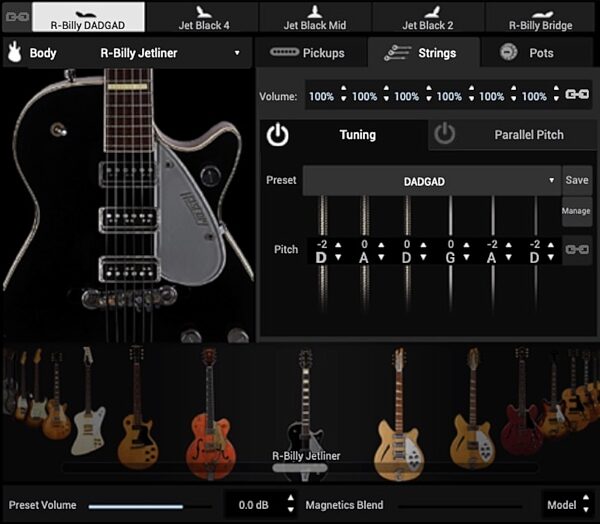The width and height of the screenshot is (600, 524).
Task: Raise pitch of the first D string
Action: 338,245
